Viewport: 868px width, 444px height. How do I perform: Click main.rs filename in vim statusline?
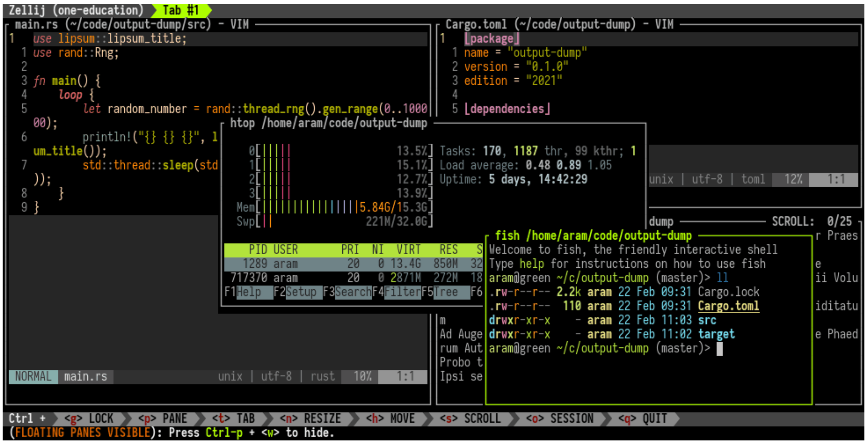86,376
